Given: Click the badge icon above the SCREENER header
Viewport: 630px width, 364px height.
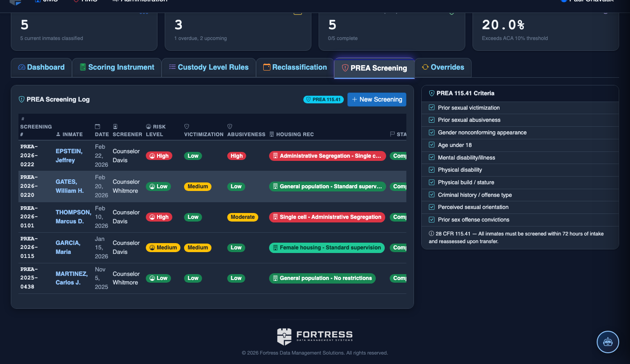Looking at the screenshot, I should [x=115, y=127].
